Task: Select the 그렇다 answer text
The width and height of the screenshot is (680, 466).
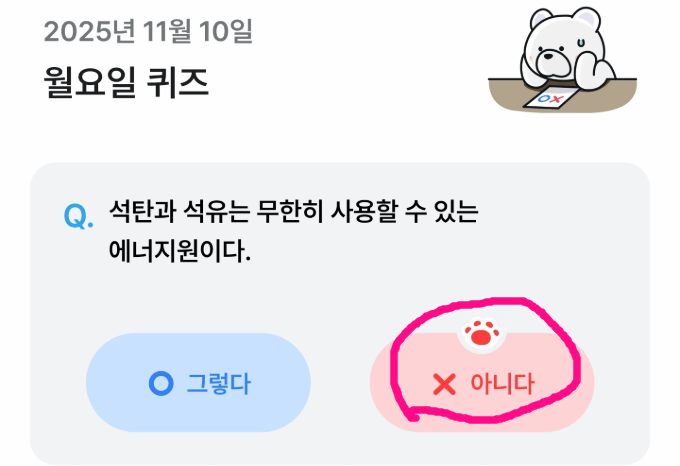Action: tap(219, 384)
